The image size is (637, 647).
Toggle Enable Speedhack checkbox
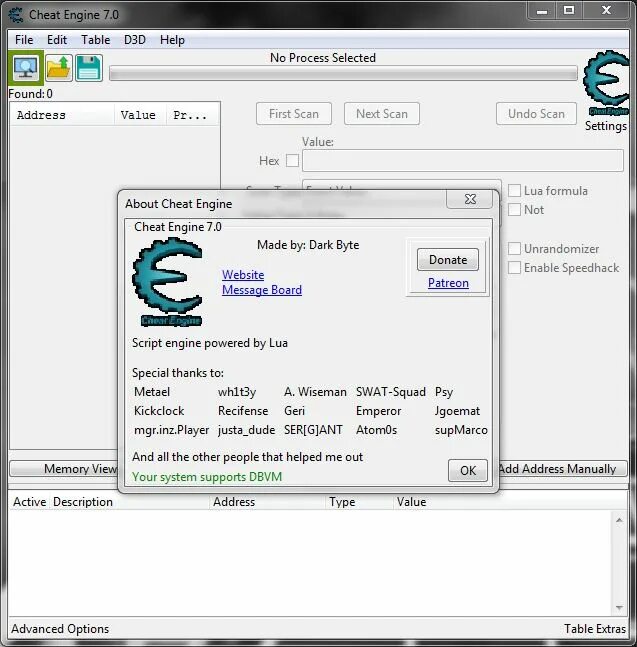point(514,268)
